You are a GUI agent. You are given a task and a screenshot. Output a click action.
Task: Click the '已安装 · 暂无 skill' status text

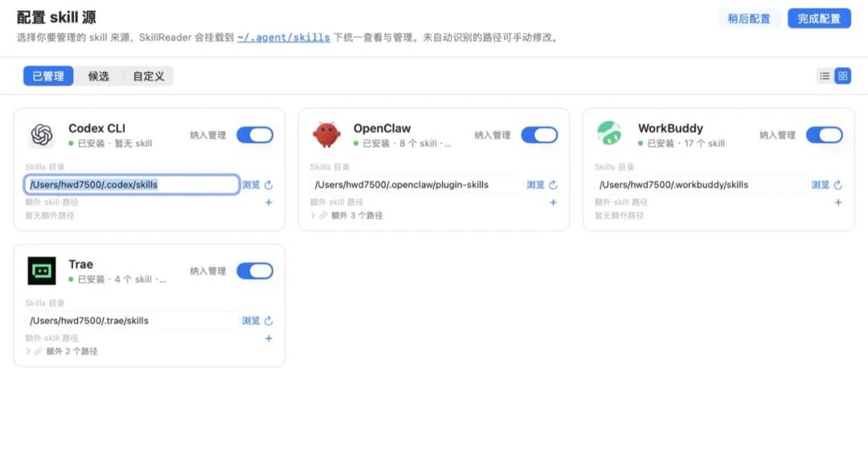pos(115,143)
